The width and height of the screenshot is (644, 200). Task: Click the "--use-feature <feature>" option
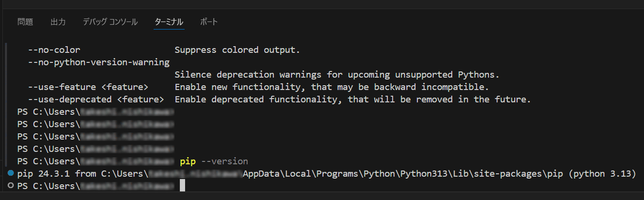pos(88,87)
